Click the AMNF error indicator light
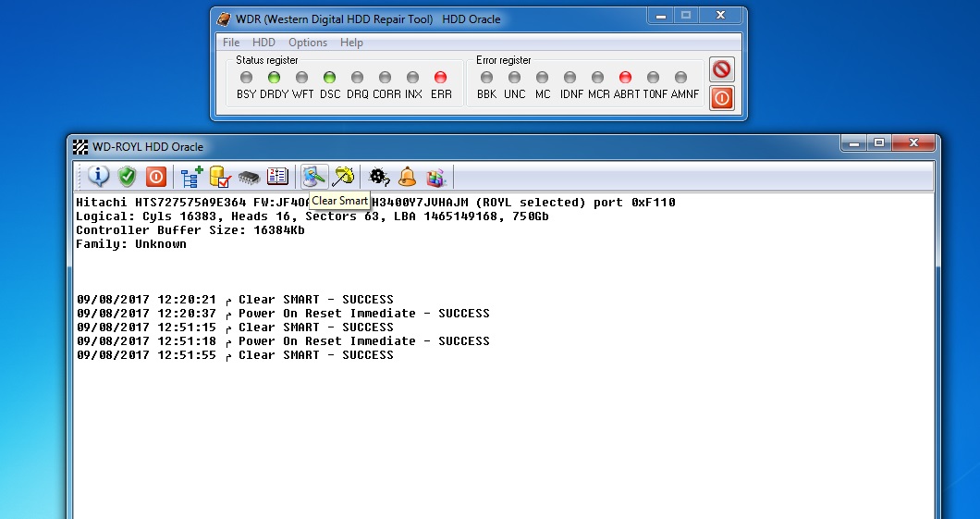980x519 pixels. (x=680, y=78)
